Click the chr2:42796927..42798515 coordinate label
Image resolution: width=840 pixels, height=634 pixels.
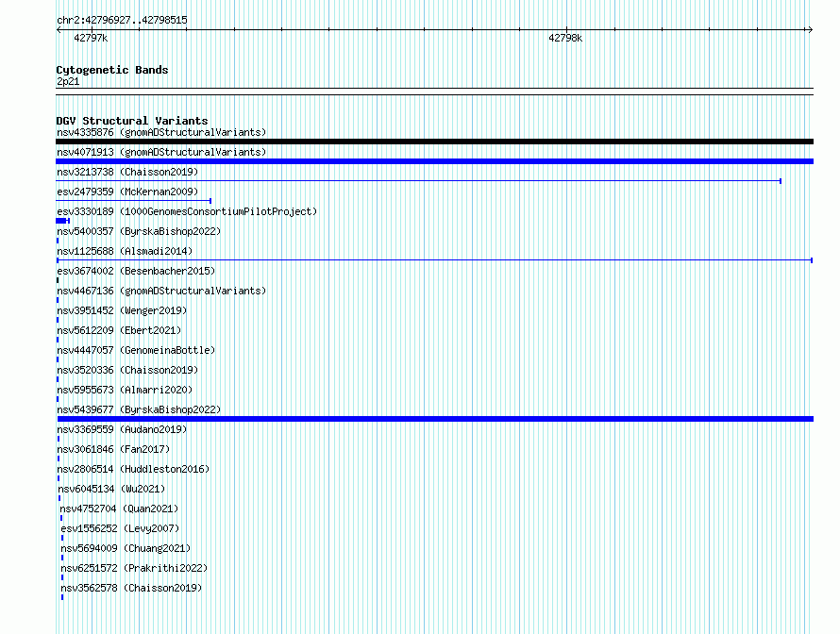coord(122,20)
